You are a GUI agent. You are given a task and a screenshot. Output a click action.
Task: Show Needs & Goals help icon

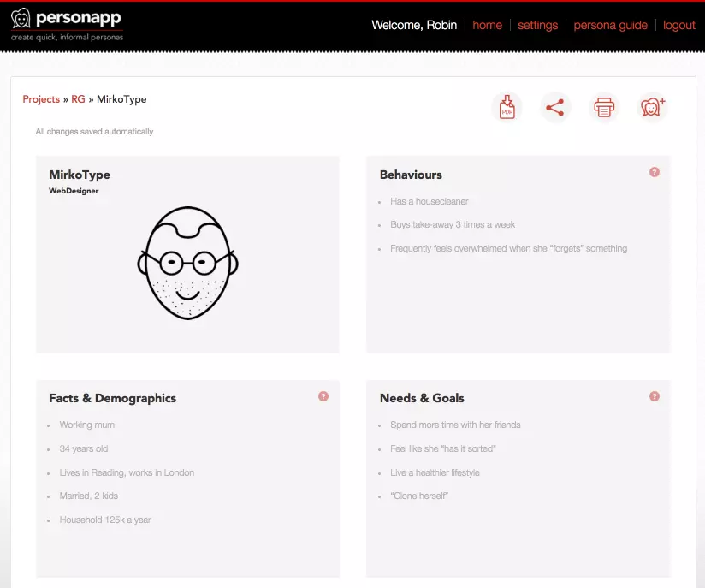pyautogui.click(x=655, y=396)
